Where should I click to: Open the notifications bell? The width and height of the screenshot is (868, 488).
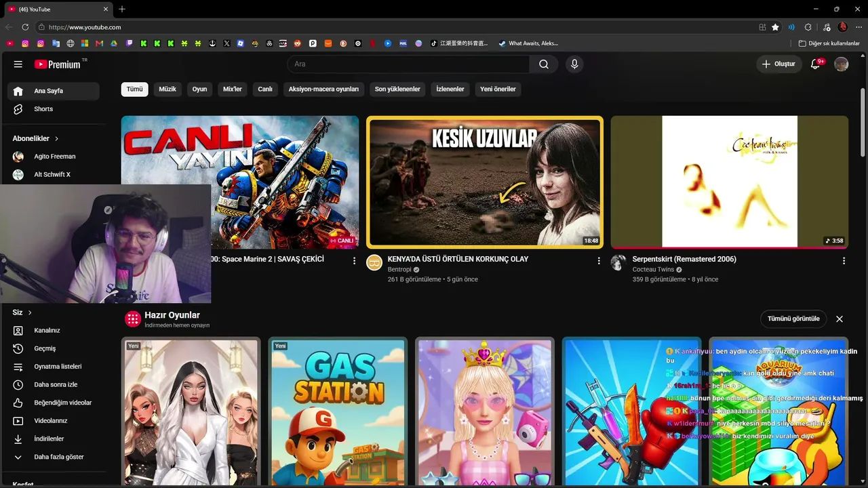(816, 64)
